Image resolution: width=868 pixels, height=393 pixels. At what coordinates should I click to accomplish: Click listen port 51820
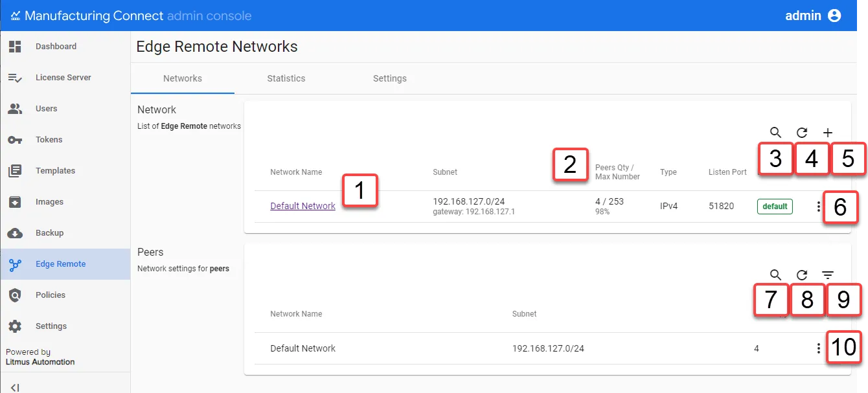[x=722, y=206]
